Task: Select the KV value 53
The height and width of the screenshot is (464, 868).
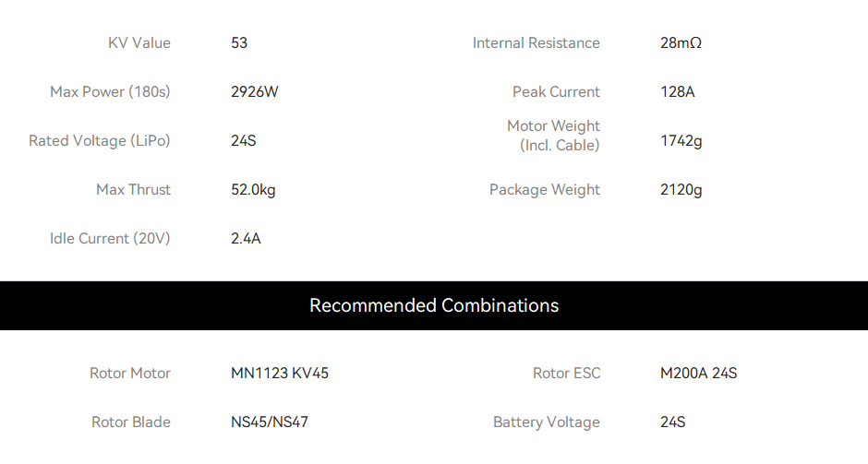Action: click(239, 43)
